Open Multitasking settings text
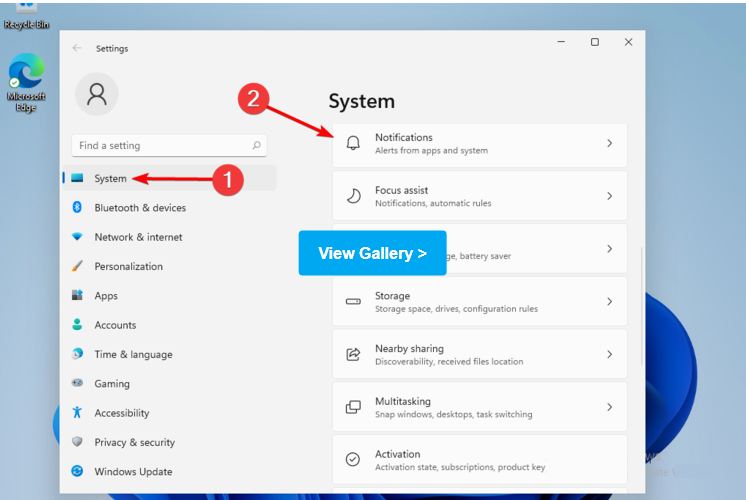This screenshot has height=500, width=746. 402,402
